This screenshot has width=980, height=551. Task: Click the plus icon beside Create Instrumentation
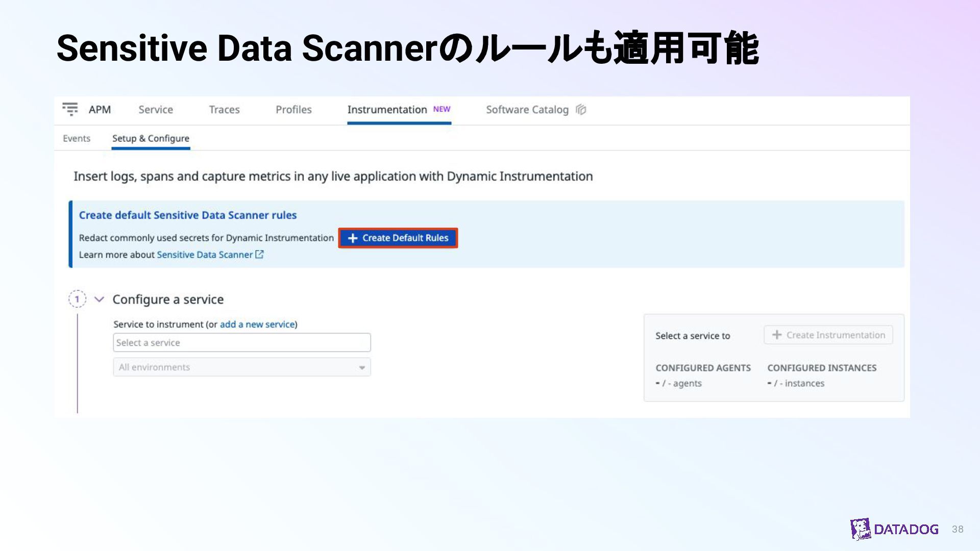tap(777, 335)
